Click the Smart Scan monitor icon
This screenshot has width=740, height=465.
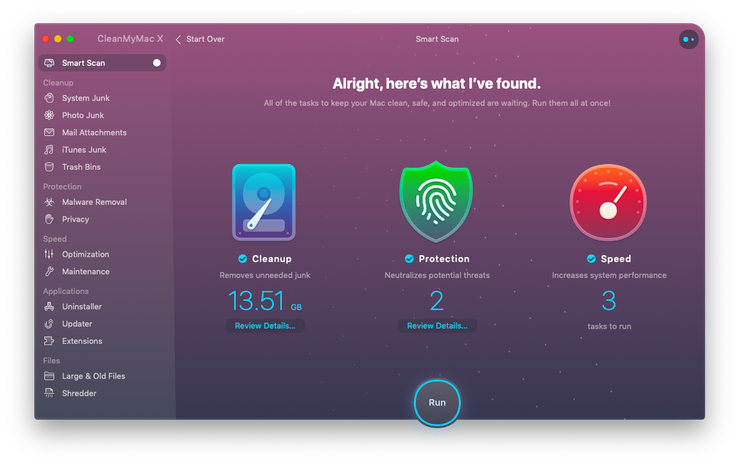click(x=49, y=63)
